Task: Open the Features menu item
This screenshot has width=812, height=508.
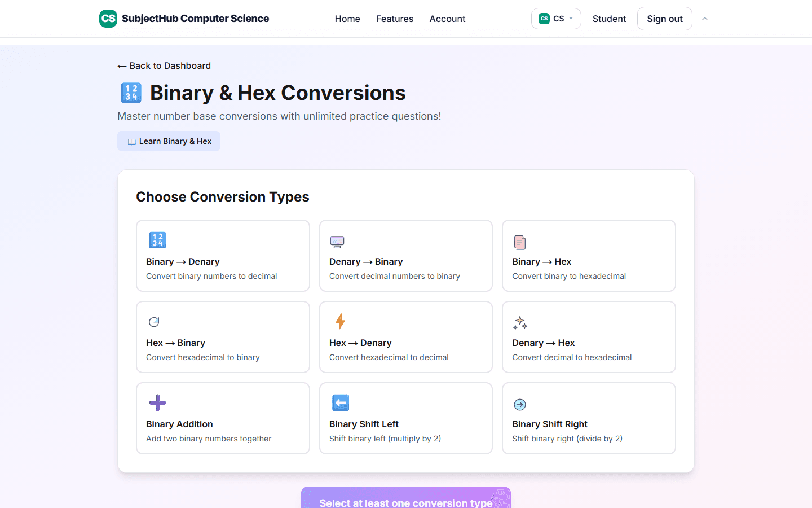Action: click(395, 19)
